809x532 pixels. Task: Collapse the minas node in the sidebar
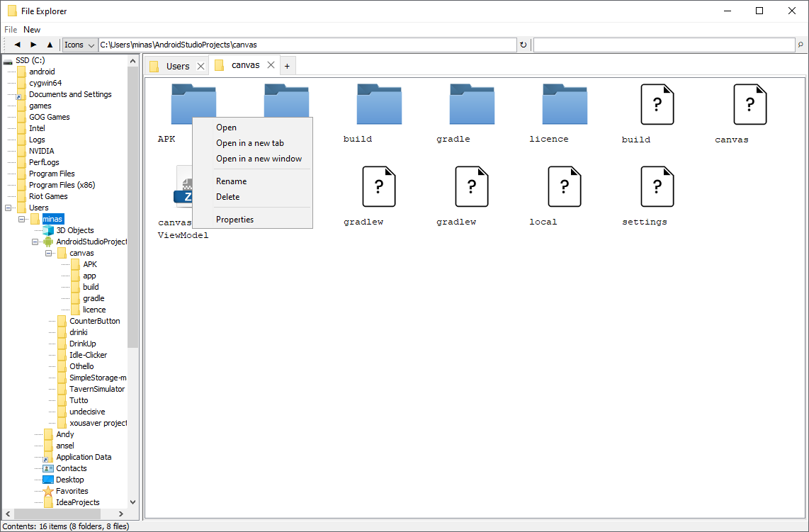click(x=22, y=219)
